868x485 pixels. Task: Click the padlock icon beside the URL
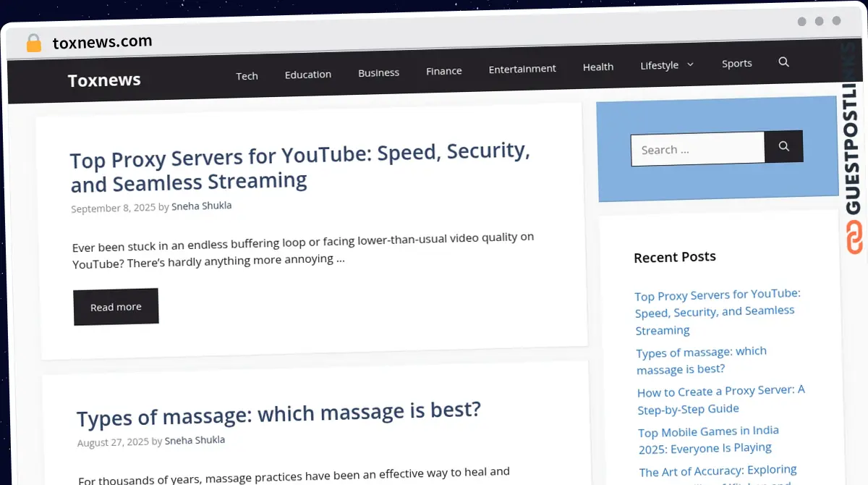33,43
